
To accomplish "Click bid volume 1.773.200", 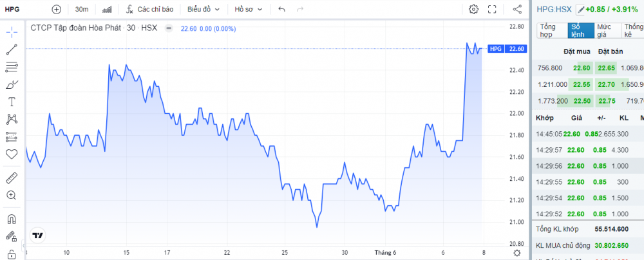I will tap(553, 102).
